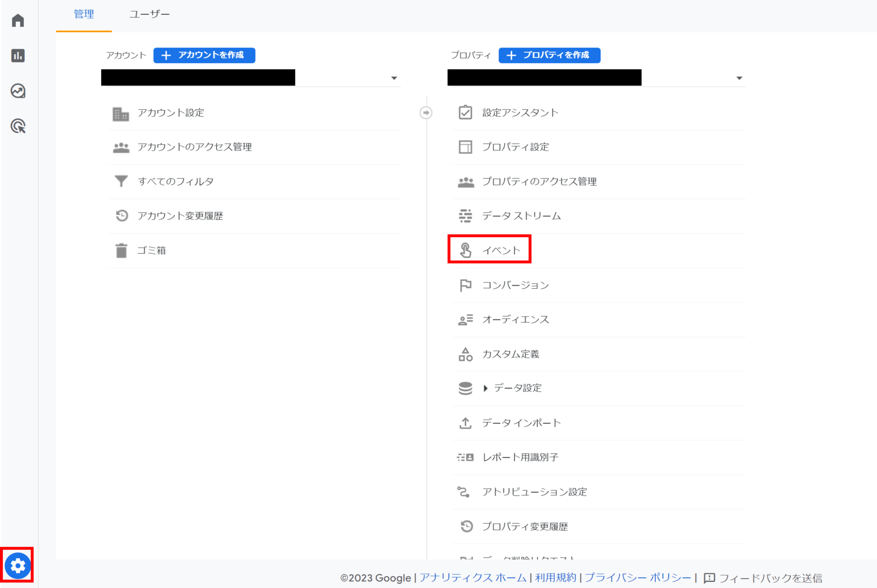Open the プライバシー ポリシー link
The height and width of the screenshot is (588, 877).
638,577
